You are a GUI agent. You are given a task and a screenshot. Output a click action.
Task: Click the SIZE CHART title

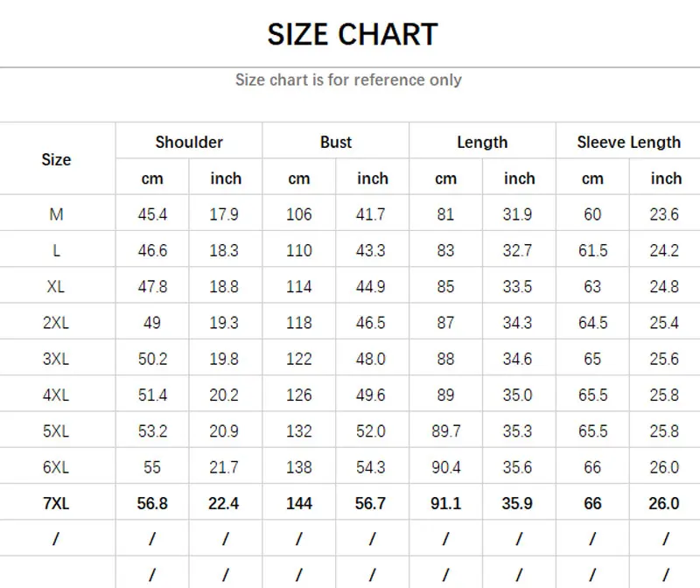352,34
